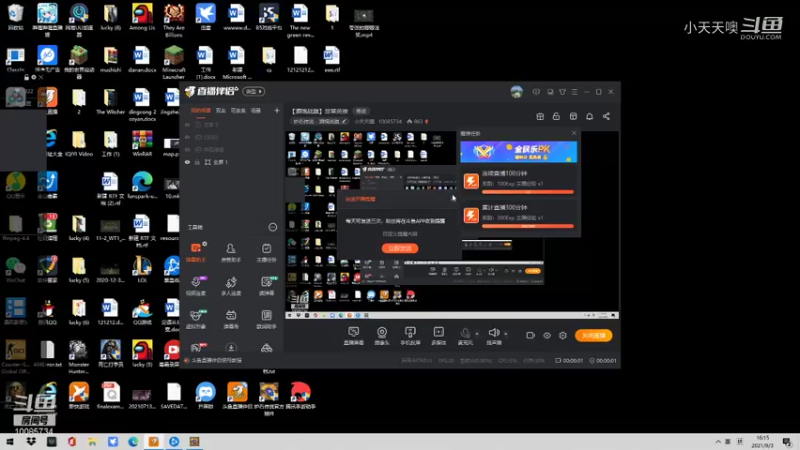
Task: Open the 虚拟形象 virtual avatar tool
Action: pyautogui.click(x=196, y=319)
